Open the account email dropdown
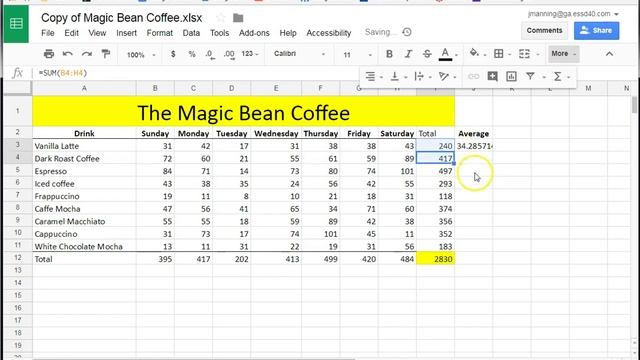The height and width of the screenshot is (360, 640). pyautogui.click(x=573, y=14)
